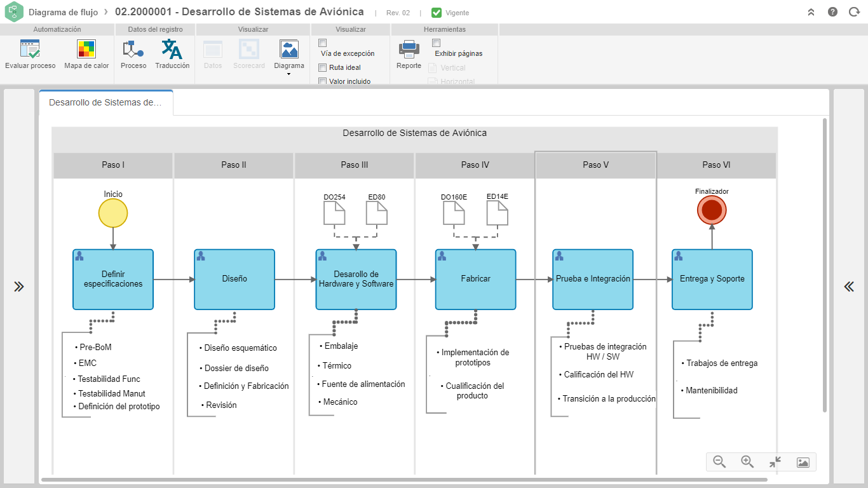Click the Reporte printer icon
This screenshot has width=868, height=488.
click(x=409, y=50)
